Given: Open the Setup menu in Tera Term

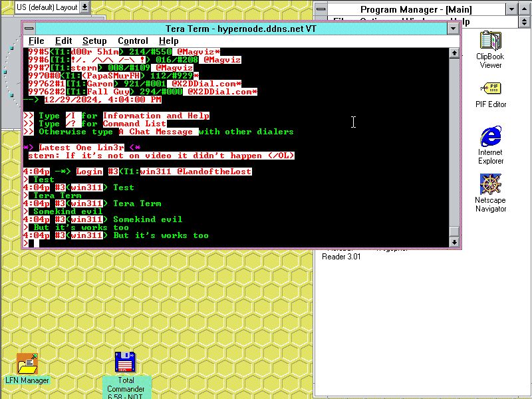Looking at the screenshot, I should pyautogui.click(x=94, y=41).
